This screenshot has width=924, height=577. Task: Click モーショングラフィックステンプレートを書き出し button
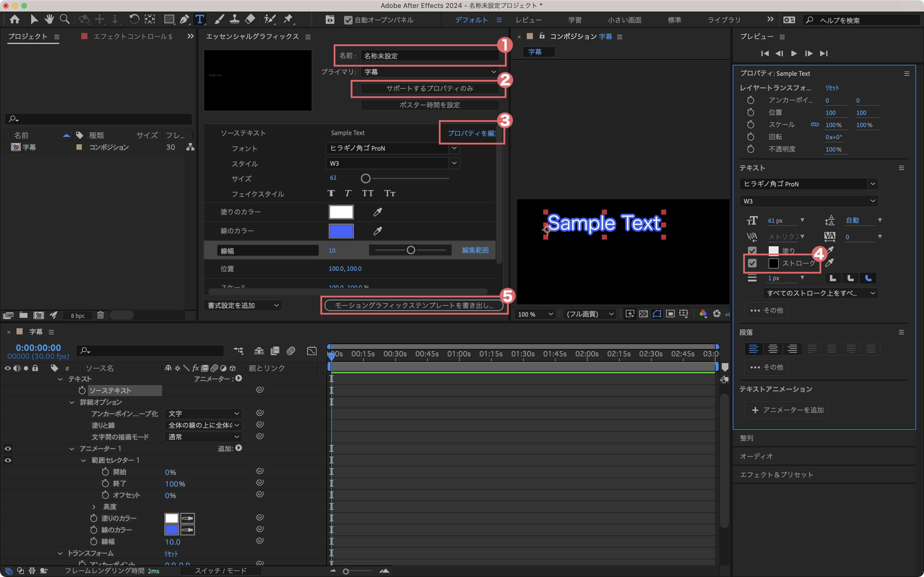pos(414,305)
